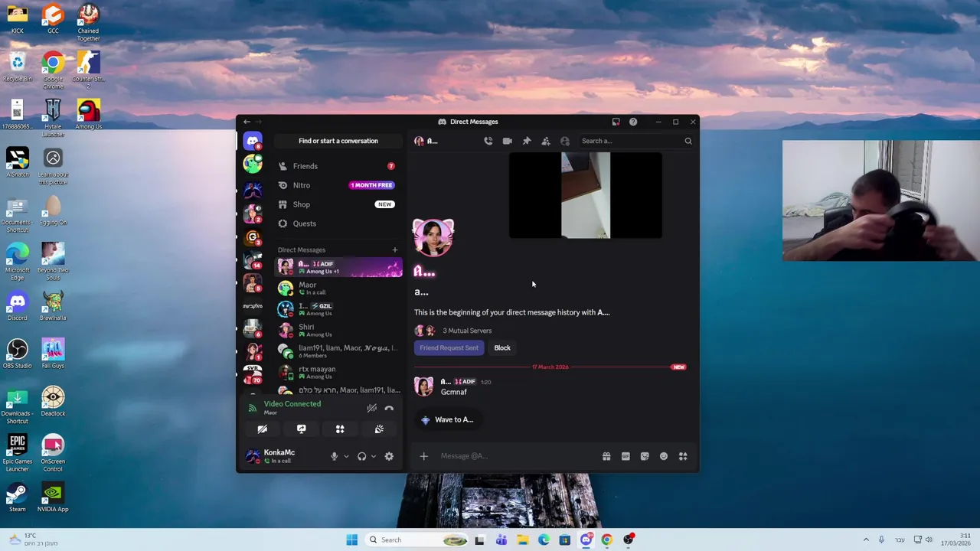
Task: View the 3 Mutual Servers link
Action: (467, 331)
